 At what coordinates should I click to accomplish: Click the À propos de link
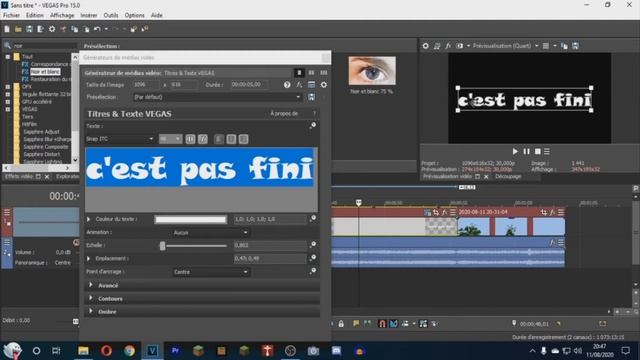click(284, 113)
